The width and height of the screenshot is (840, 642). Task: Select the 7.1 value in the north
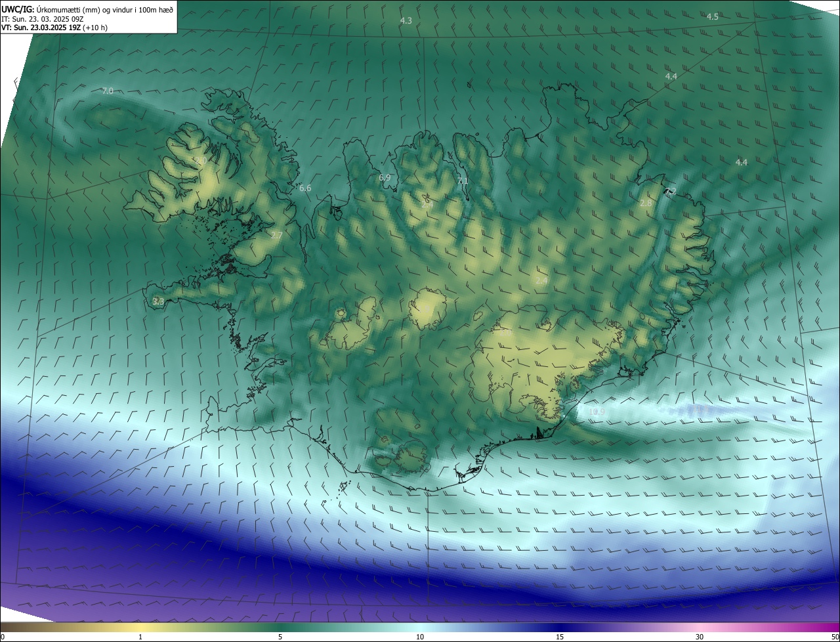click(463, 181)
